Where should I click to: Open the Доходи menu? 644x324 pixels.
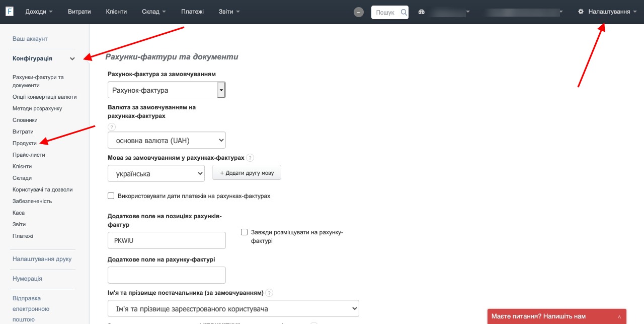pos(39,12)
